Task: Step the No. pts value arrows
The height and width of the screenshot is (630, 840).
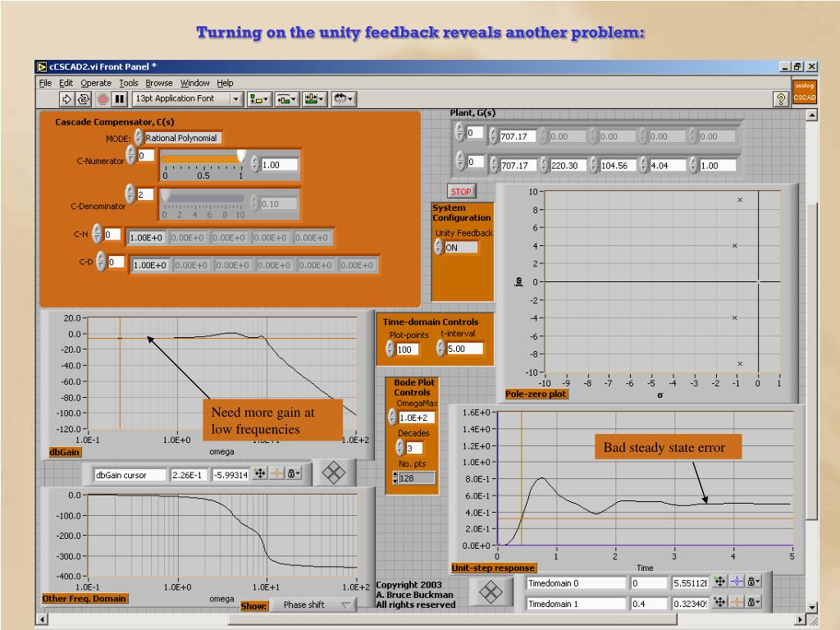Action: pos(395,478)
